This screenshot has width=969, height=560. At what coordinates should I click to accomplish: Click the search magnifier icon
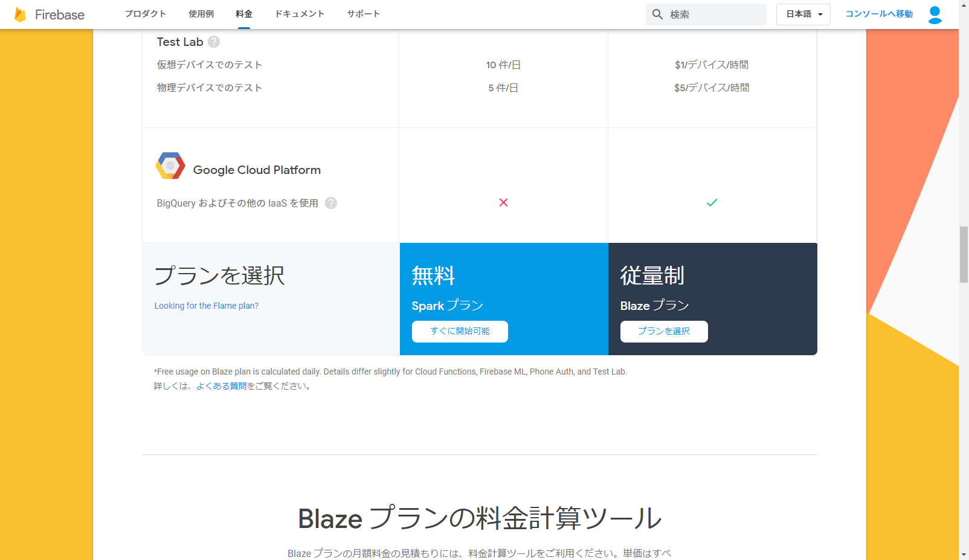tap(657, 14)
